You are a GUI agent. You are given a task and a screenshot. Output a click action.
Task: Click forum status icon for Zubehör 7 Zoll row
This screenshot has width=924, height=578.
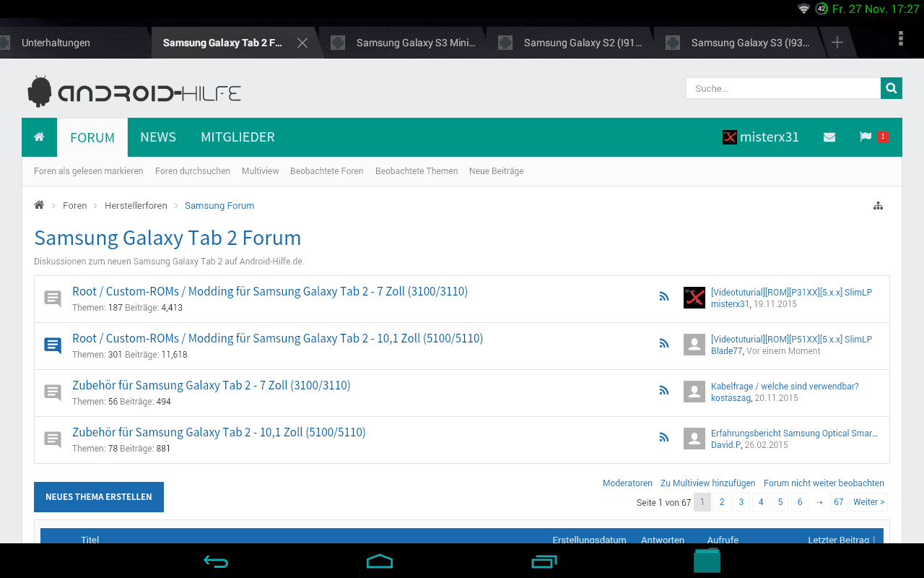(x=53, y=392)
